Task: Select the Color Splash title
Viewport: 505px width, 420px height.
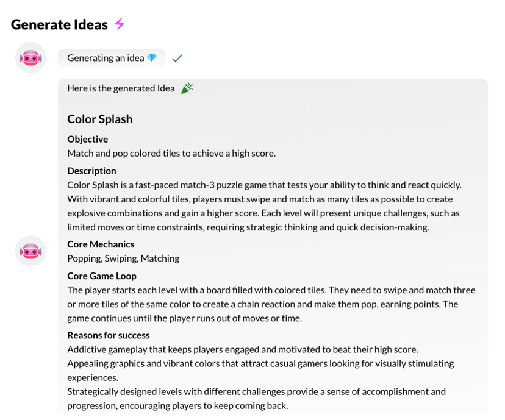Action: 99,119
